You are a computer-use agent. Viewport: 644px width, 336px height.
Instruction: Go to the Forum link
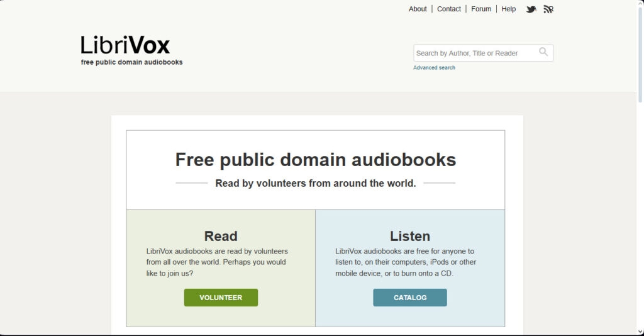click(x=481, y=9)
